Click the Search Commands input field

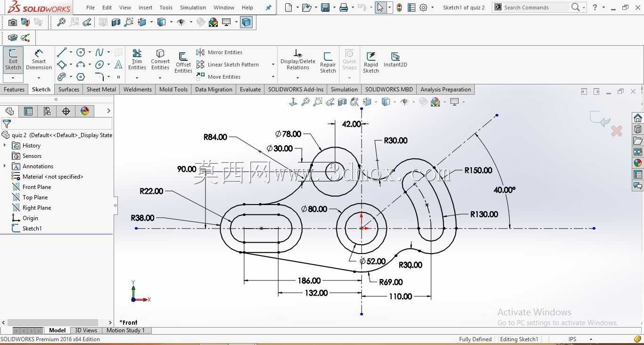535,8
